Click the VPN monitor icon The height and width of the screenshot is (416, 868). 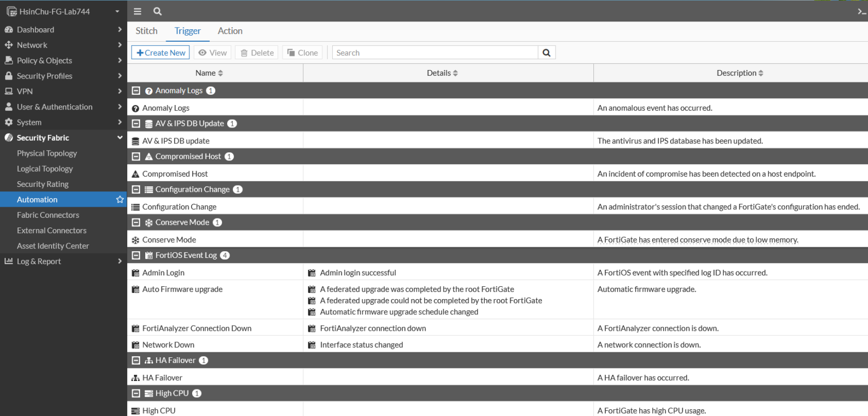coord(8,91)
